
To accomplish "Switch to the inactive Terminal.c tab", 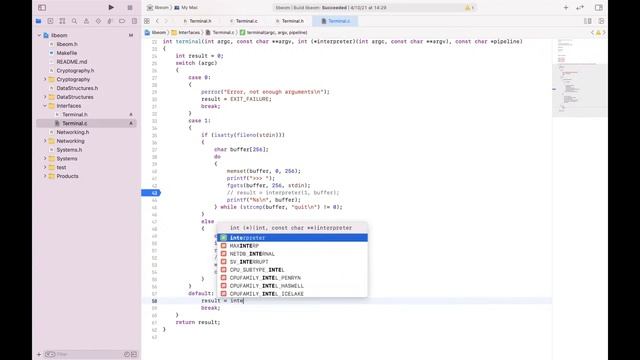I will coord(244,21).
